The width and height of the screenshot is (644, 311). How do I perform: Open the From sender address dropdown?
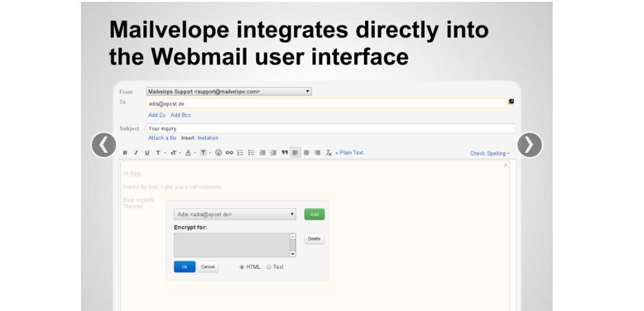228,91
